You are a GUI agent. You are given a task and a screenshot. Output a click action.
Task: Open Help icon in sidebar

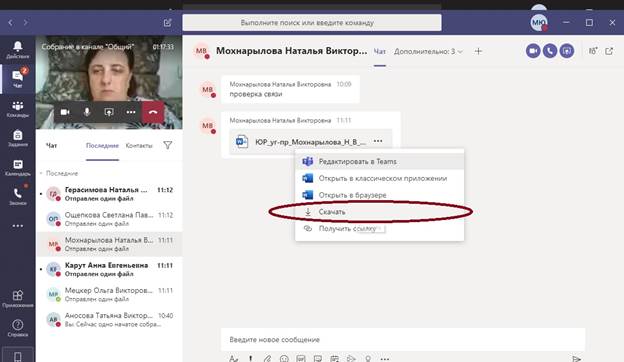[18, 328]
